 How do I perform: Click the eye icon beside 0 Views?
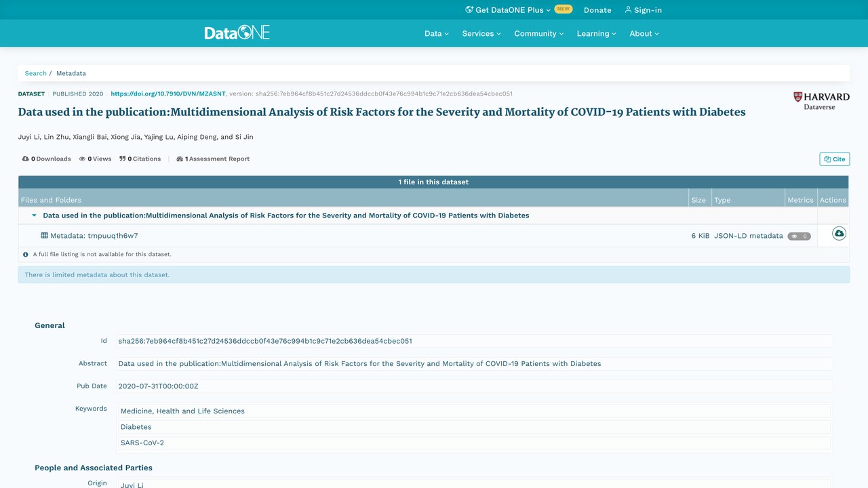click(x=82, y=159)
